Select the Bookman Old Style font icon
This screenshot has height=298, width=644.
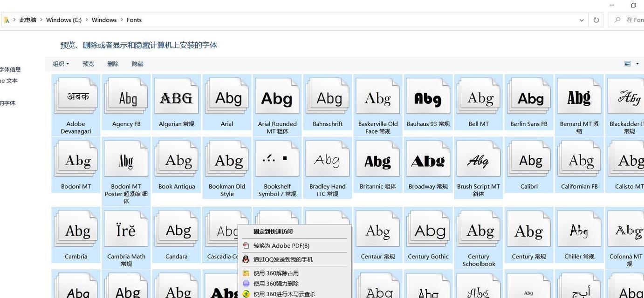coord(227,159)
